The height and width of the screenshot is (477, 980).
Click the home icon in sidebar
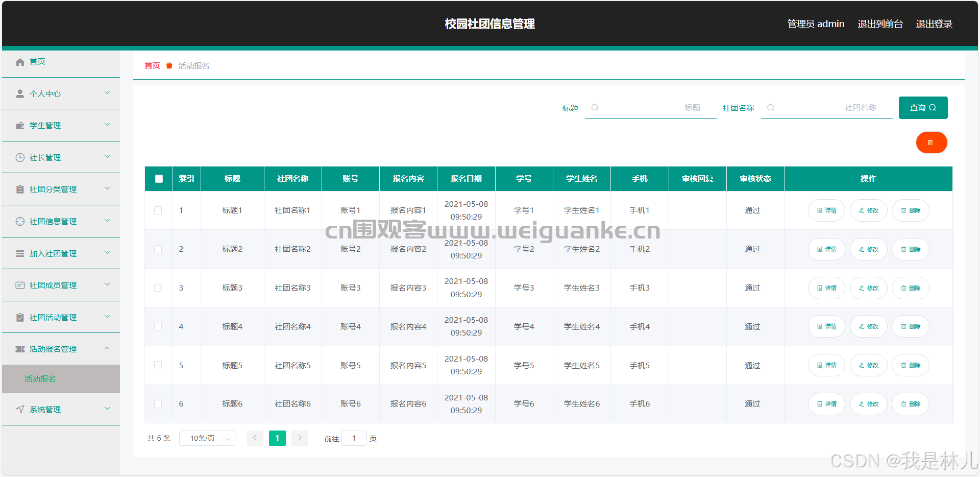(20, 62)
